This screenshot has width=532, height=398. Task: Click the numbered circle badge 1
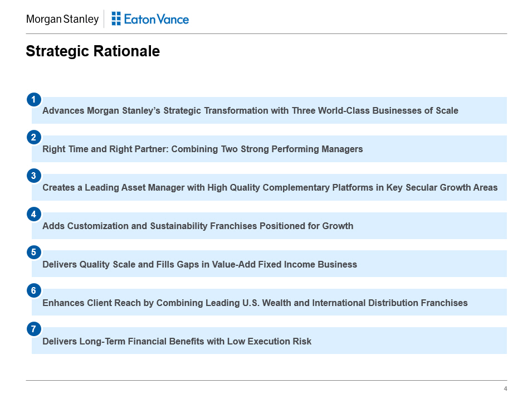coord(33,99)
